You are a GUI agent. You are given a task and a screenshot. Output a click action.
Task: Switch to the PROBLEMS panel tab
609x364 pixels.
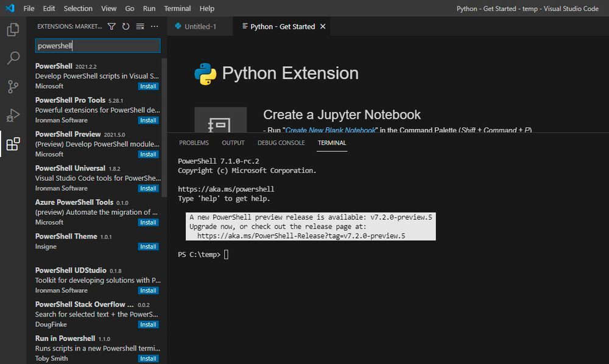point(194,143)
